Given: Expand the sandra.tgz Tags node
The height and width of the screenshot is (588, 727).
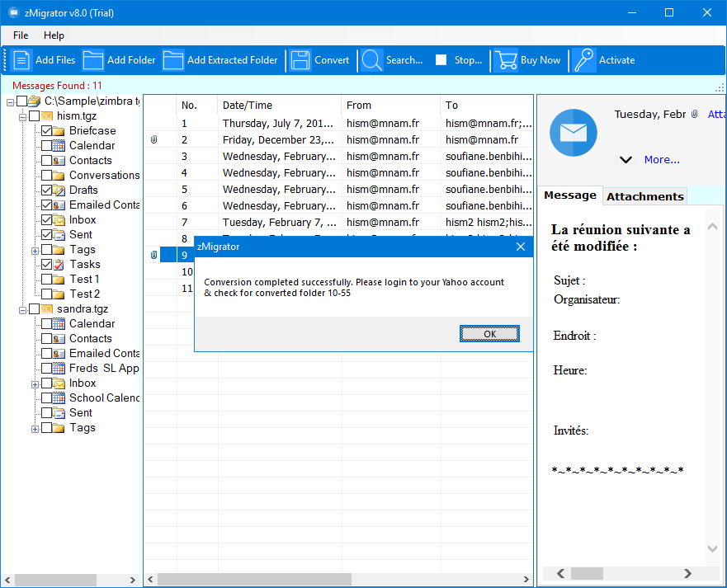Looking at the screenshot, I should click(x=35, y=429).
